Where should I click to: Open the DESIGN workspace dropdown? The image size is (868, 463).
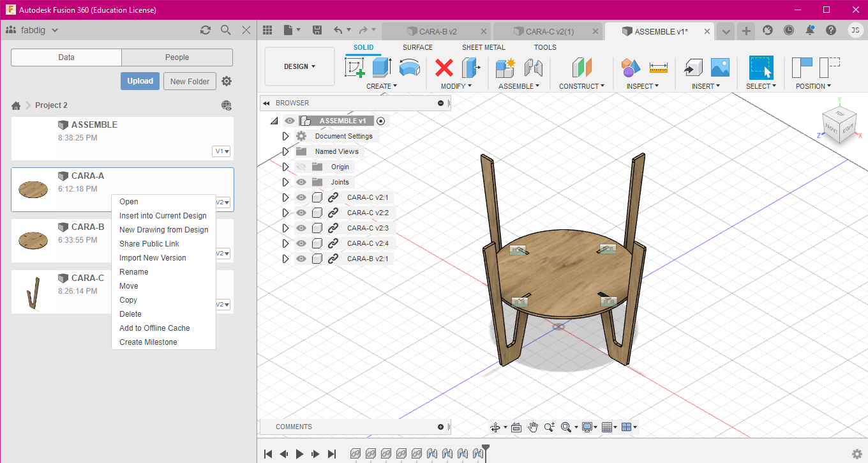click(299, 66)
